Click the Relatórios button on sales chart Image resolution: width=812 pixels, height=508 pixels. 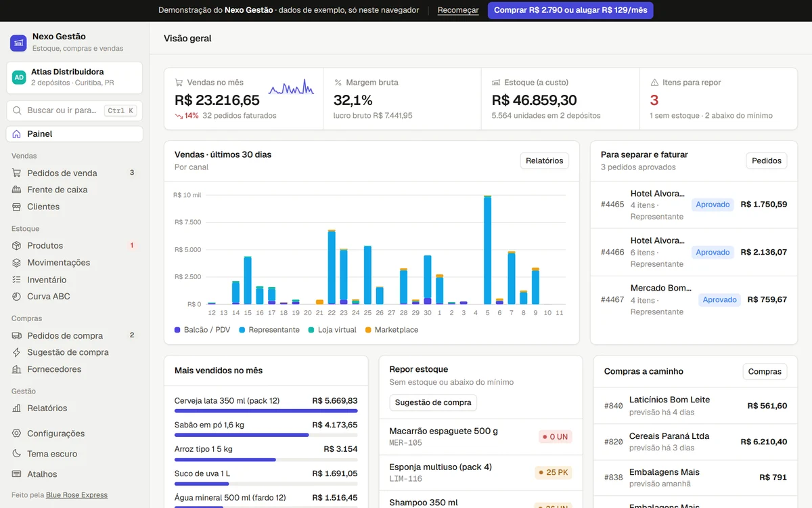[x=545, y=161]
